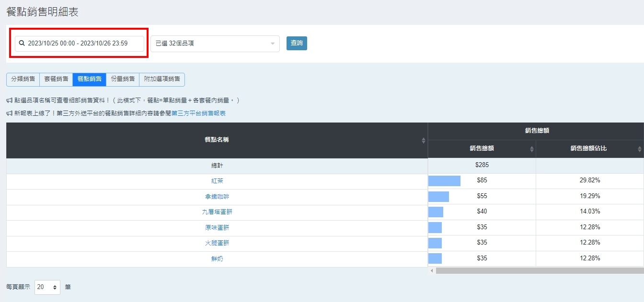Expand the 已選 32個品項 dropdown
Image resolution: width=644 pixels, height=302 pixels.
point(215,44)
